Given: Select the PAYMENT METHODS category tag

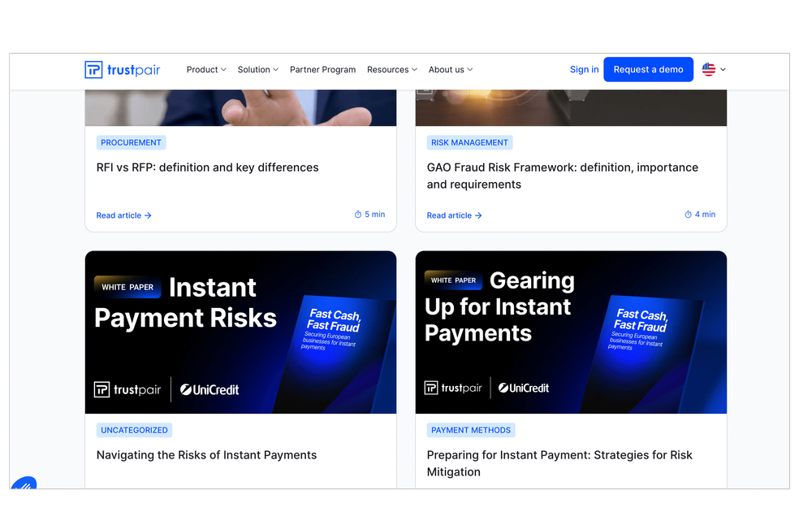Looking at the screenshot, I should (x=471, y=430).
